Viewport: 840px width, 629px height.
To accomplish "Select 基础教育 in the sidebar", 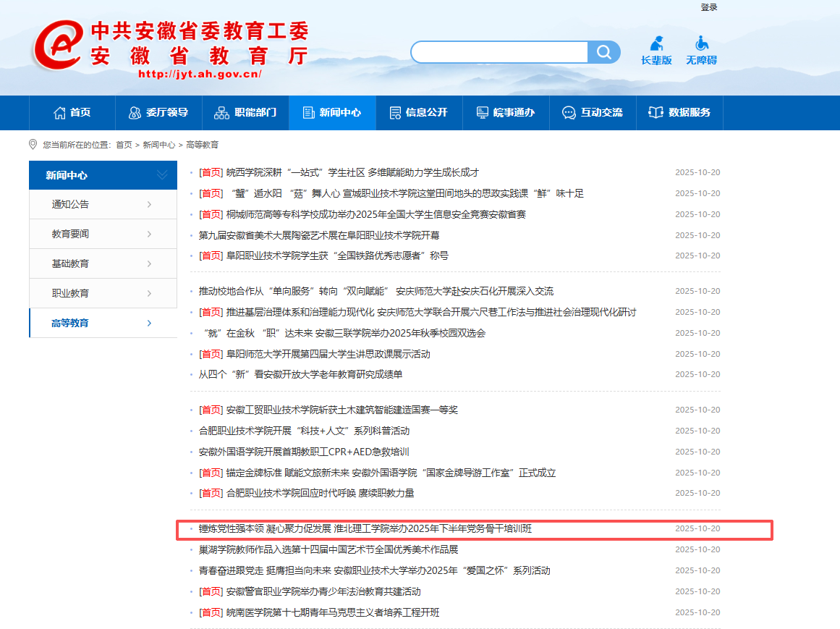I will 70,264.
